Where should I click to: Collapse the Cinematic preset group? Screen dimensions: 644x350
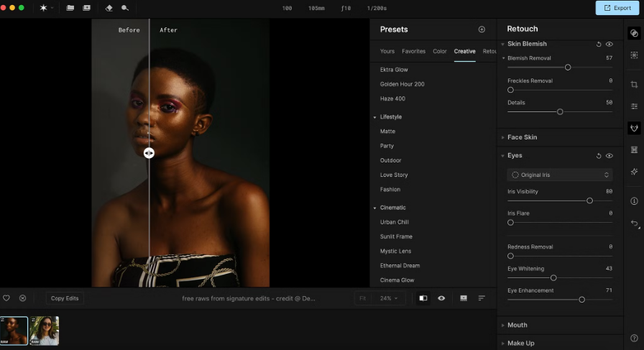[x=374, y=208]
